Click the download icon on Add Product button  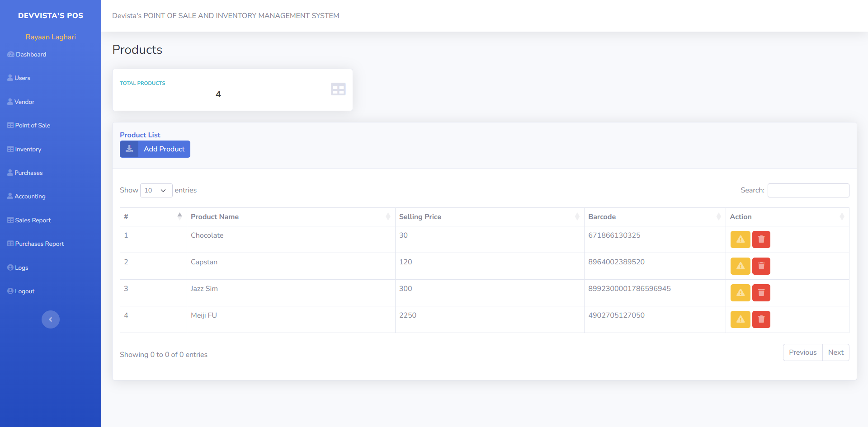click(129, 149)
